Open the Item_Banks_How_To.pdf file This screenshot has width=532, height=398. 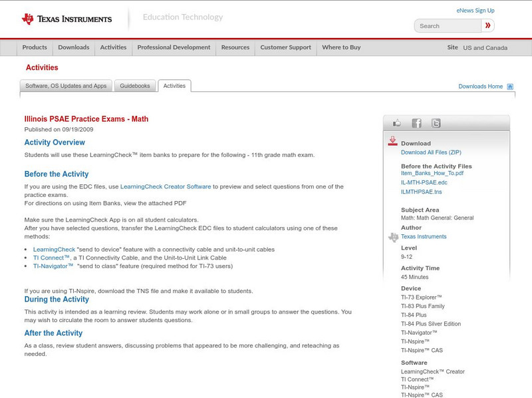point(432,172)
